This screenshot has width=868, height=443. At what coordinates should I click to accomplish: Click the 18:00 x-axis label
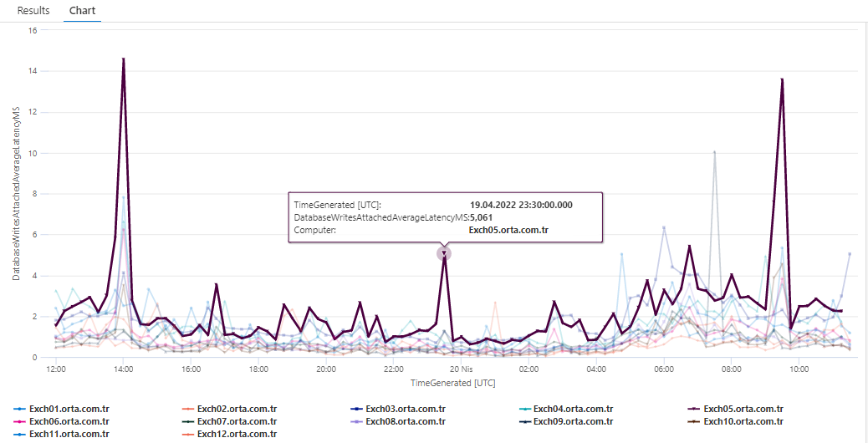pyautogui.click(x=258, y=369)
